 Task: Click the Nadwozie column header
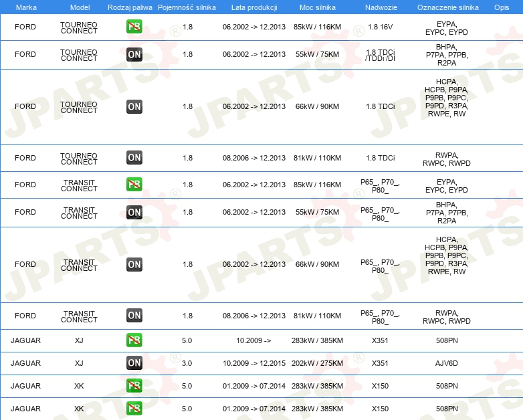coord(381,7)
